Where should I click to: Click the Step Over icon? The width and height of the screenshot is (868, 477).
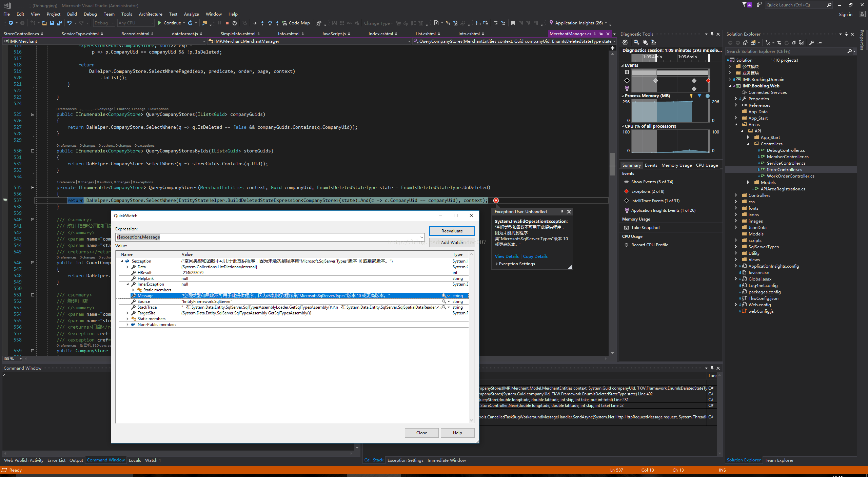270,23
